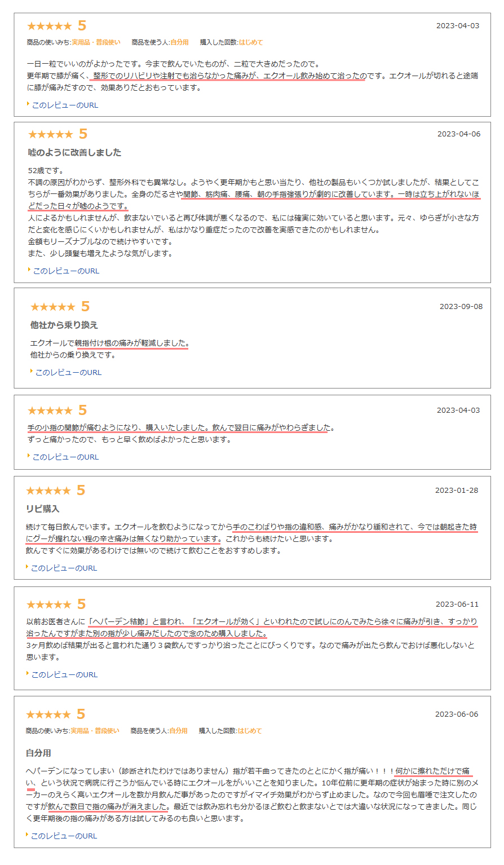Open review URL link for the 2023-06-06 review

click(x=64, y=836)
